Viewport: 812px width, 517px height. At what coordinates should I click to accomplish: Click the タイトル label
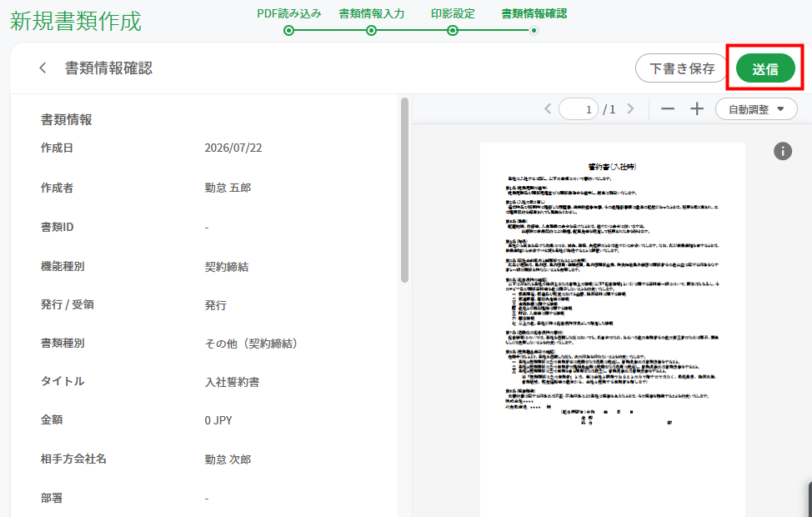click(x=63, y=381)
